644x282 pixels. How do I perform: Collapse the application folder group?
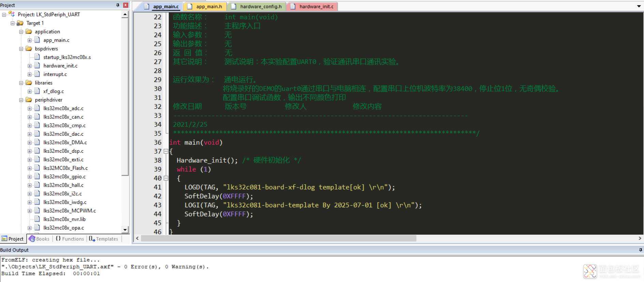21,31
